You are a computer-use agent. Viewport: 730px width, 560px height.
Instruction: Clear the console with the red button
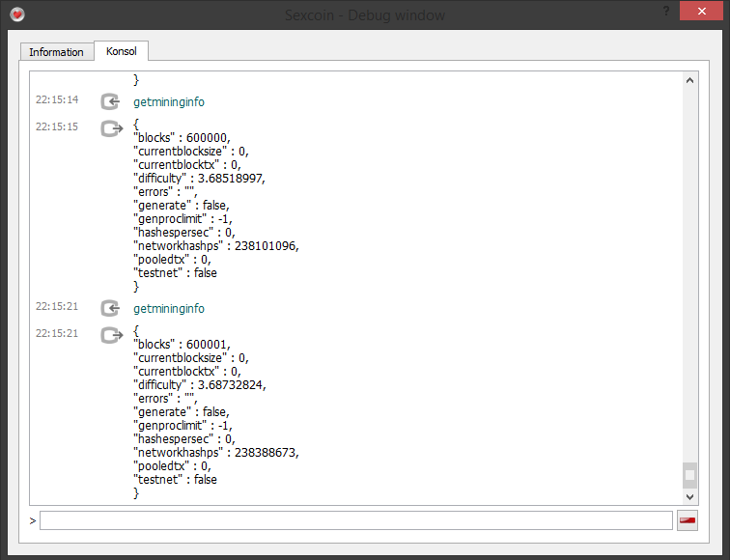(688, 520)
